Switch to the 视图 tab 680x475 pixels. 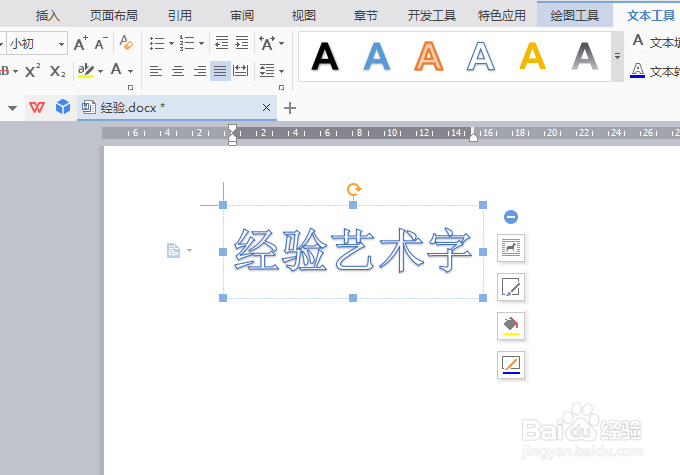tap(304, 16)
